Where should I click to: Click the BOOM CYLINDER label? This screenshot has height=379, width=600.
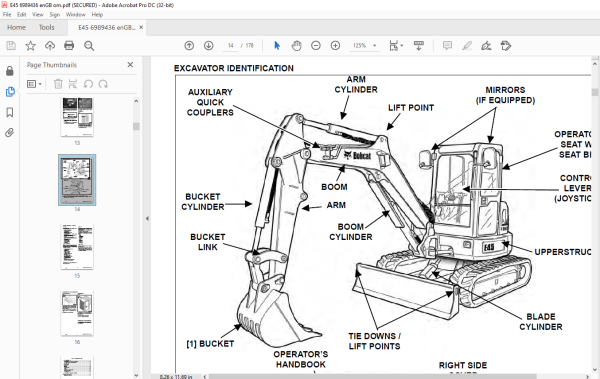coord(351,232)
